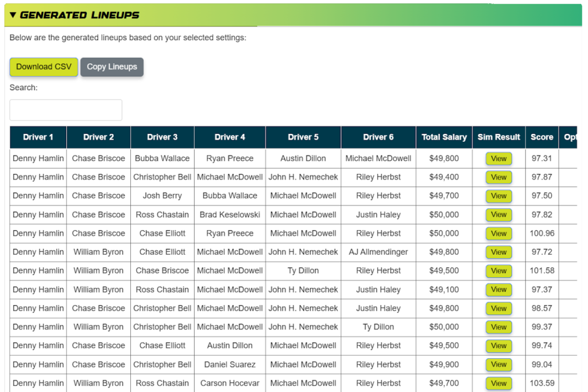Click the Download CSV button
Screen dimensions: 588x392
tap(44, 67)
